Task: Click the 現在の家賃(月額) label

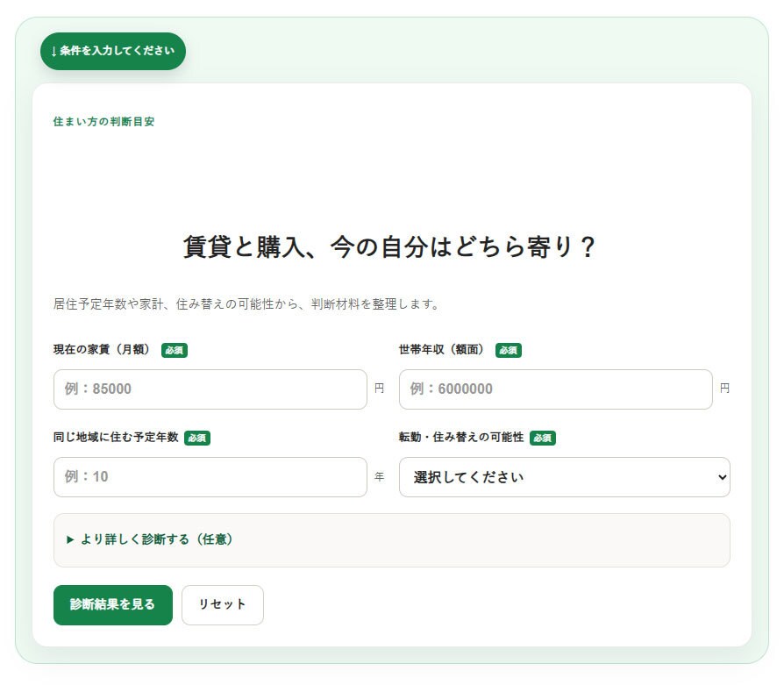Action: click(x=102, y=349)
